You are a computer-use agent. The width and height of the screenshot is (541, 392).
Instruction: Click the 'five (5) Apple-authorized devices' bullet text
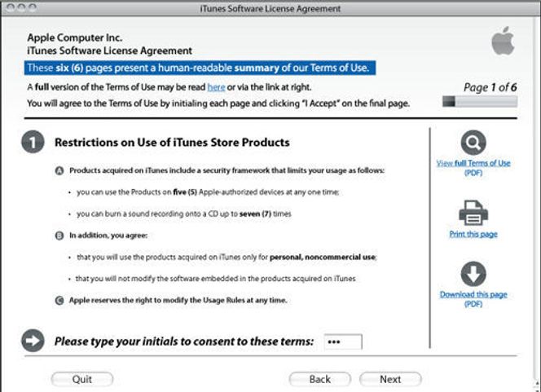pos(208,192)
